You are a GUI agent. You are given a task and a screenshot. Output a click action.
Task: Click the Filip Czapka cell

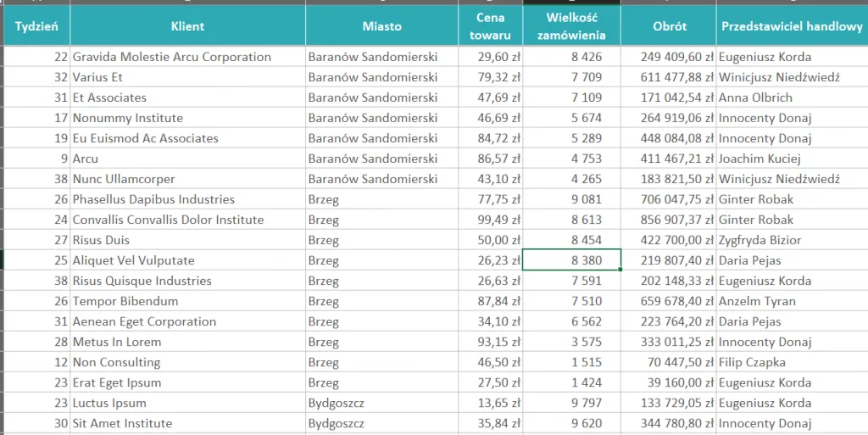752,362
